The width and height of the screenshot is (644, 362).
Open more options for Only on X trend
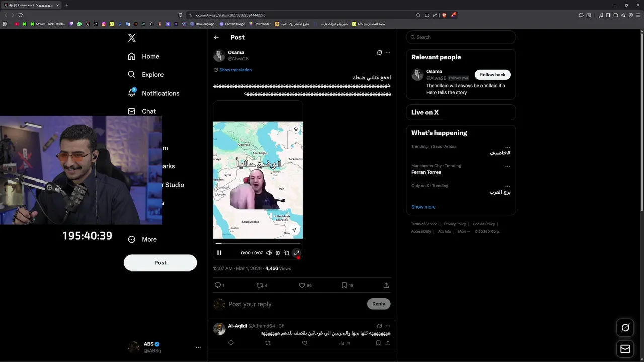pos(507,186)
